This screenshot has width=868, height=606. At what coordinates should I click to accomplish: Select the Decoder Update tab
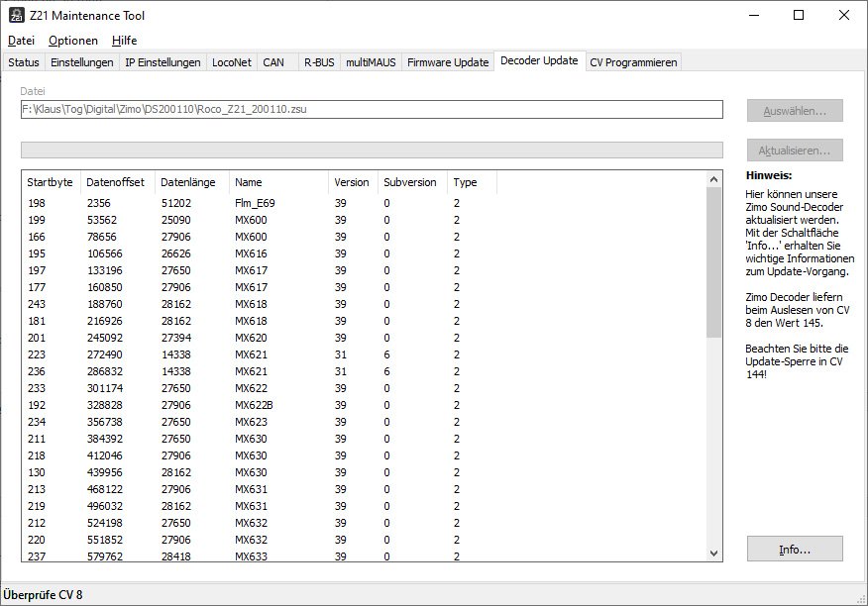pyautogui.click(x=539, y=60)
